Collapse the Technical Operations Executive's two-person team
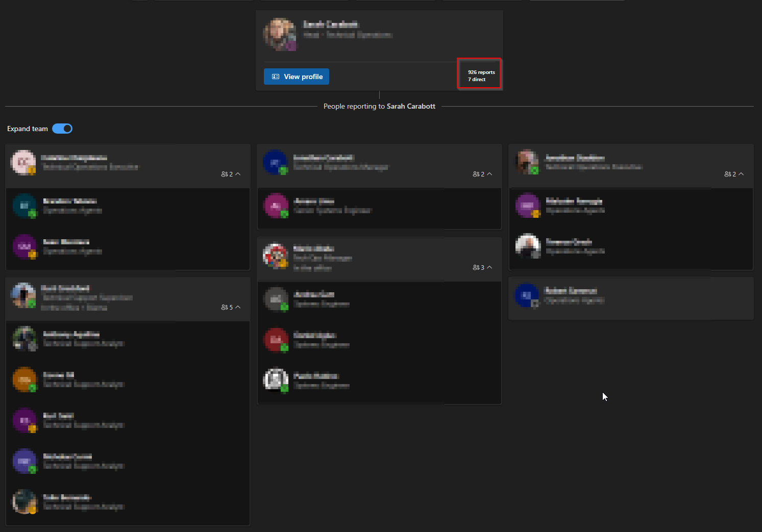 coord(740,174)
